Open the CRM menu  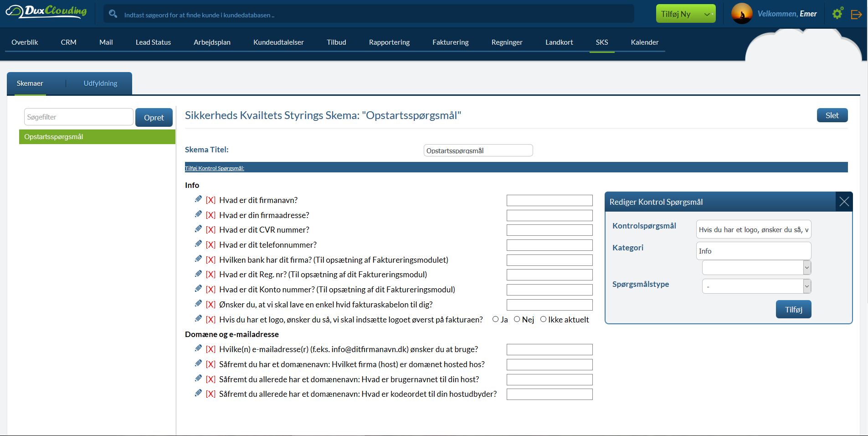[x=69, y=42]
